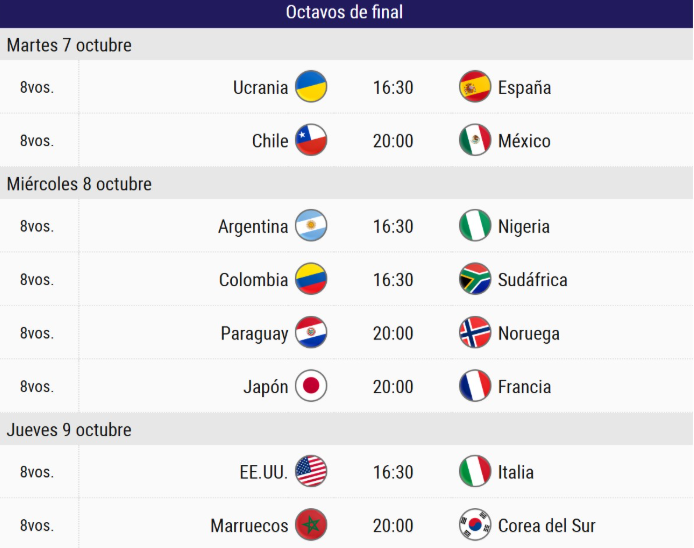Viewport: 694px width, 548px height.
Task: Click the Jueves 9 octubre date header
Action: (69, 430)
